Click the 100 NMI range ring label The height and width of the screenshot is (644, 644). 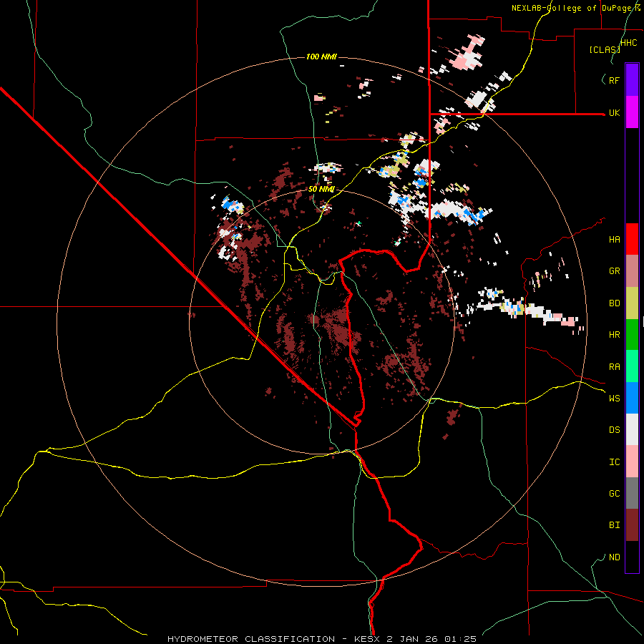[321, 57]
